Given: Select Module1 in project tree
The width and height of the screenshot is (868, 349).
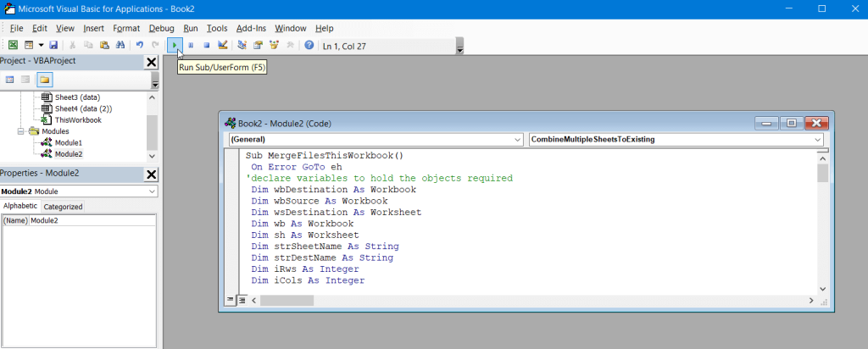Looking at the screenshot, I should click(x=69, y=142).
